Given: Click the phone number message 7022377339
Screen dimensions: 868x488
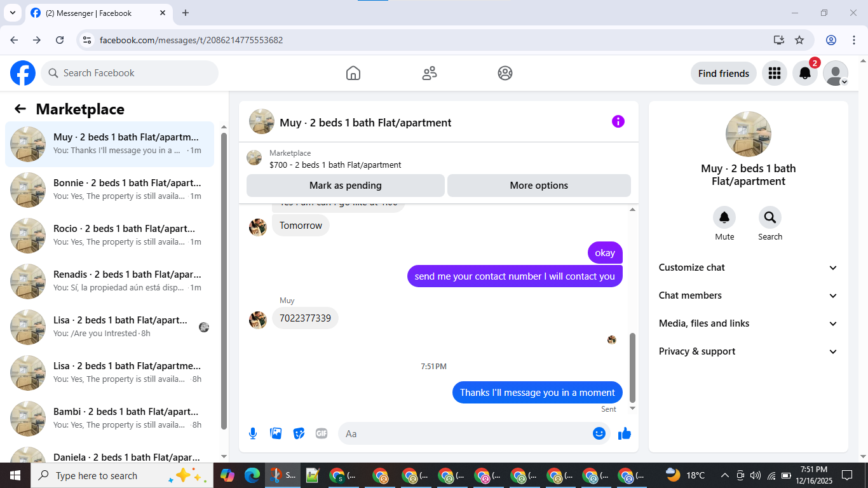Looking at the screenshot, I should (305, 318).
